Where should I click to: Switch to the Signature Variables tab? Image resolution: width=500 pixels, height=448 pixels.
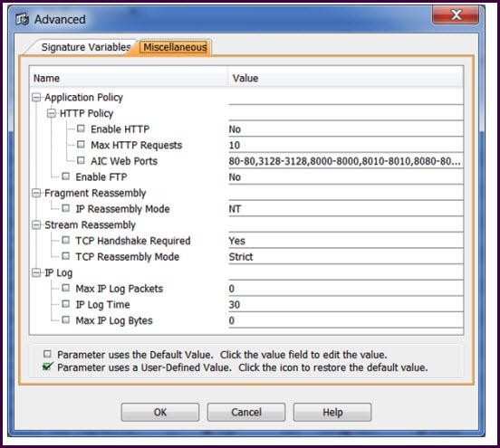click(x=86, y=47)
